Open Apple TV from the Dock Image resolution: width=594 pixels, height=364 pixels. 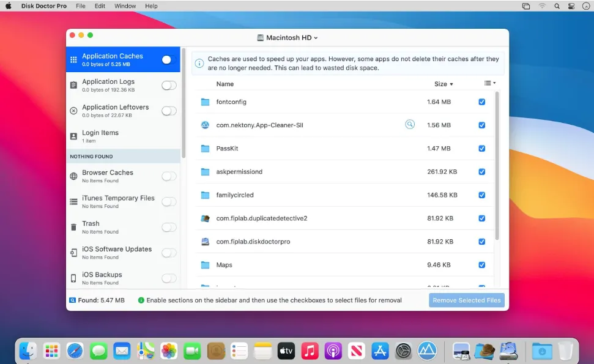(286, 351)
